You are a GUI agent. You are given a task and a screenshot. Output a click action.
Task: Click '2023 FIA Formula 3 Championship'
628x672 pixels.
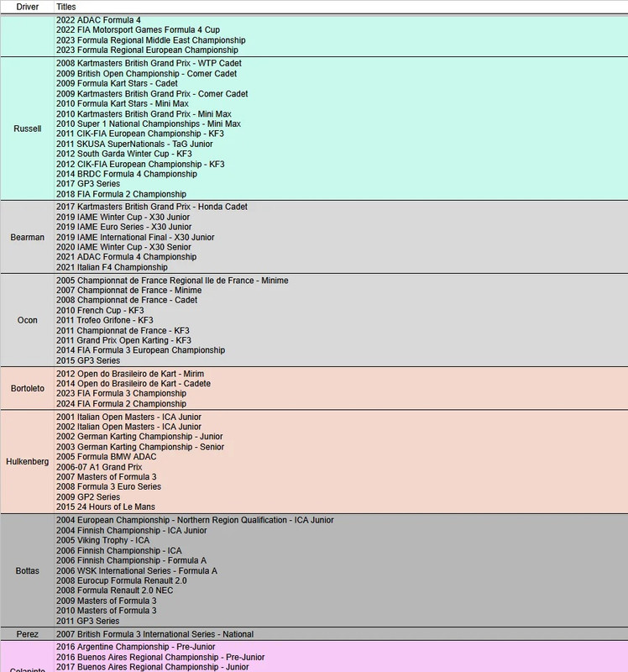coord(121,394)
